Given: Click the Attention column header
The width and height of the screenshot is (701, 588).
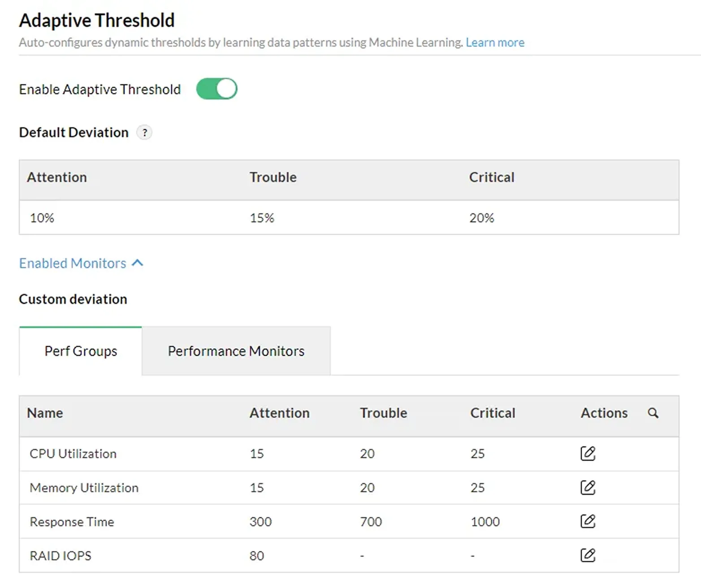Looking at the screenshot, I should [x=279, y=413].
